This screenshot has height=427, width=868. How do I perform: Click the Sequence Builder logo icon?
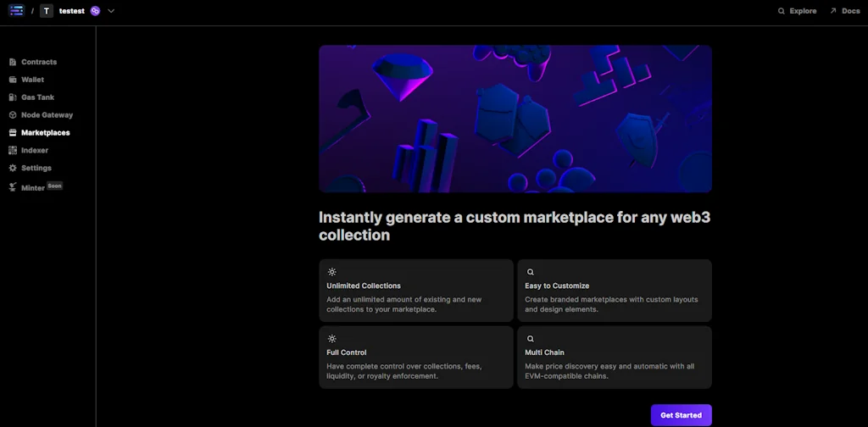(16, 11)
